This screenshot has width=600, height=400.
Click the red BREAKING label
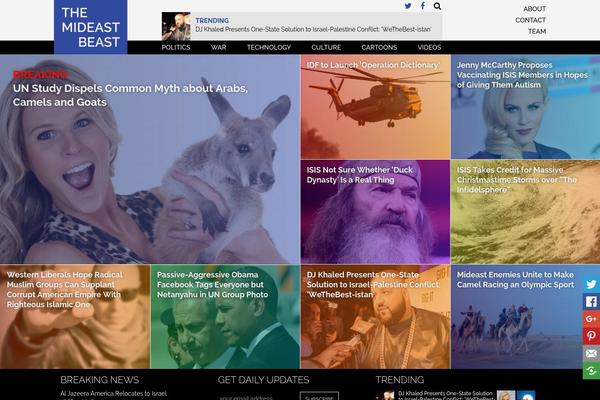pyautogui.click(x=40, y=75)
